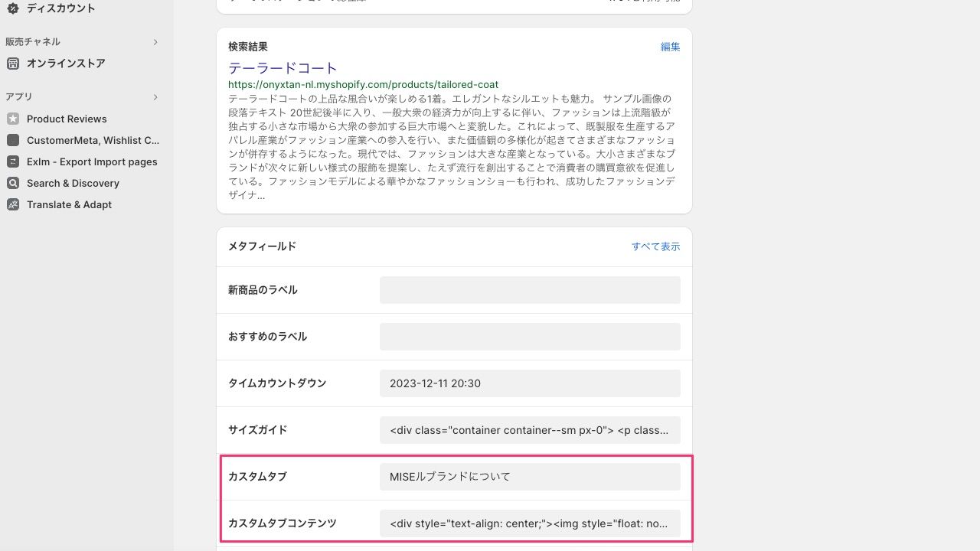Click 編集 link in search results card
980x551 pixels.
[x=670, y=47]
